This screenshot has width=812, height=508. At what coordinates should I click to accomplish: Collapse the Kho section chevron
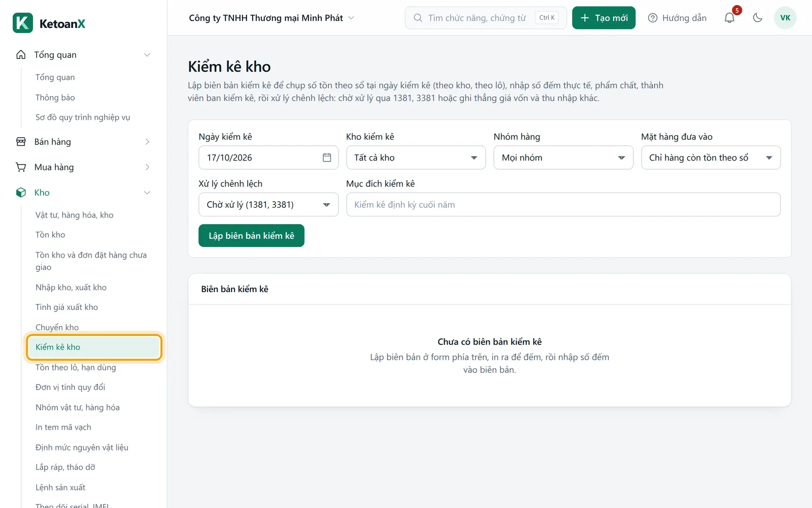click(x=147, y=193)
